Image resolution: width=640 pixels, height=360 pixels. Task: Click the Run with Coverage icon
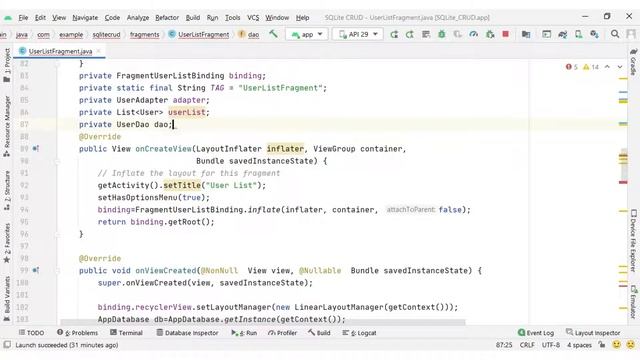[458, 34]
